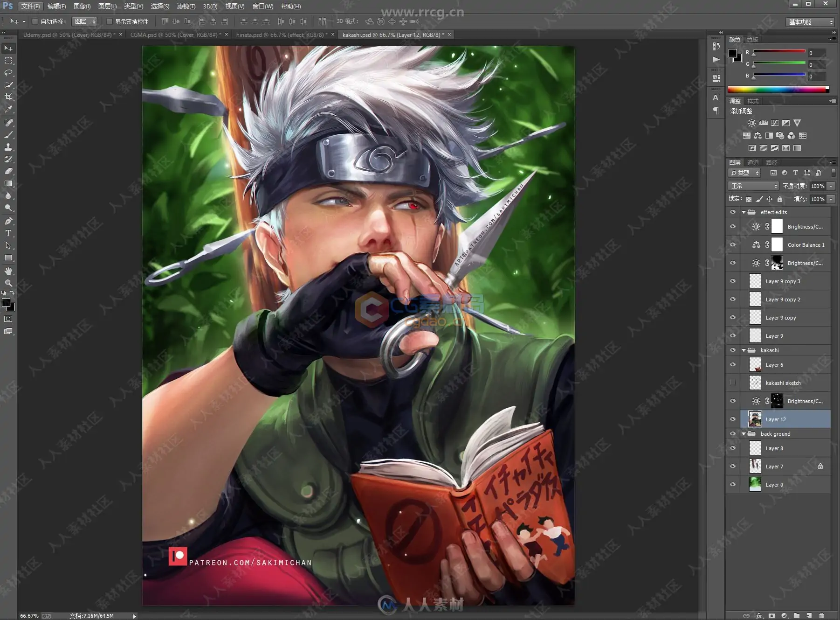Add Levels adjustment icon
Screen dimensions: 840x620
pyautogui.click(x=763, y=123)
